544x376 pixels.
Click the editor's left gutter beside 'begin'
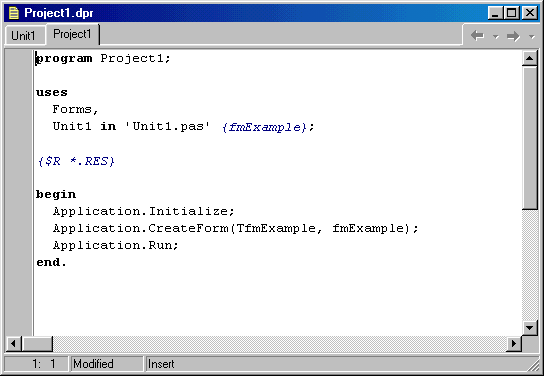(19, 195)
